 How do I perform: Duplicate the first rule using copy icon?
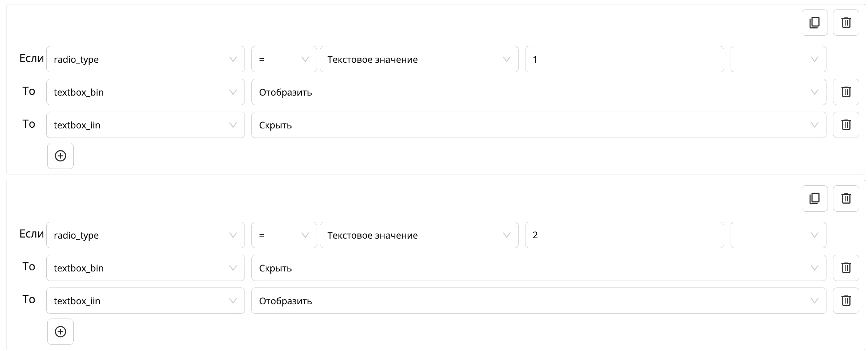(814, 23)
